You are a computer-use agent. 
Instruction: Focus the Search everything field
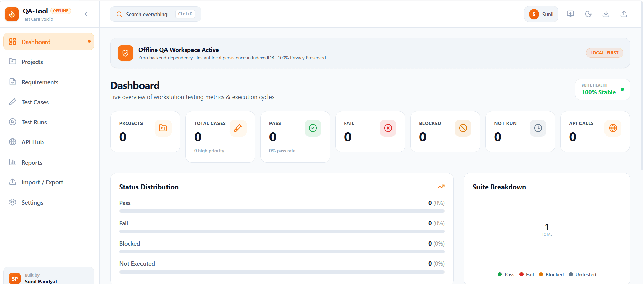click(155, 14)
